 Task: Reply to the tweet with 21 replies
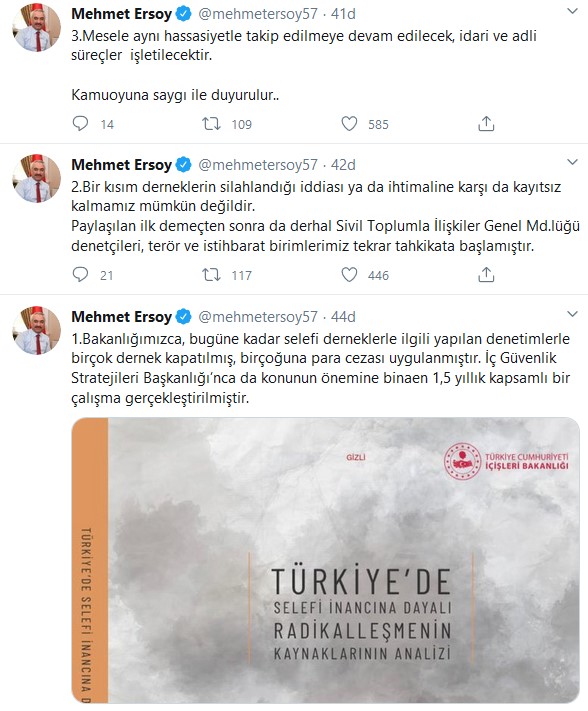[x=81, y=274]
